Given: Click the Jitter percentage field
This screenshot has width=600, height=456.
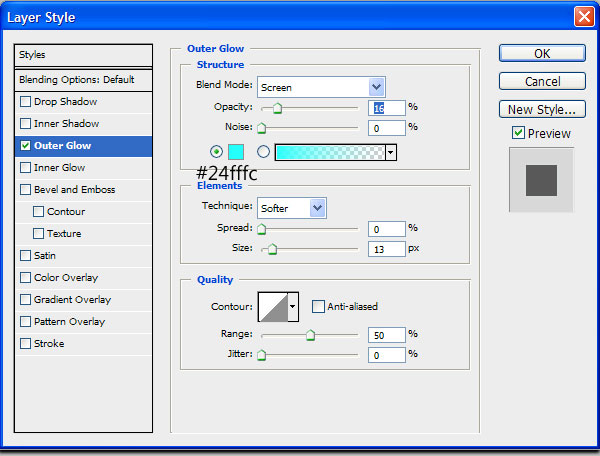Looking at the screenshot, I should coord(386,355).
